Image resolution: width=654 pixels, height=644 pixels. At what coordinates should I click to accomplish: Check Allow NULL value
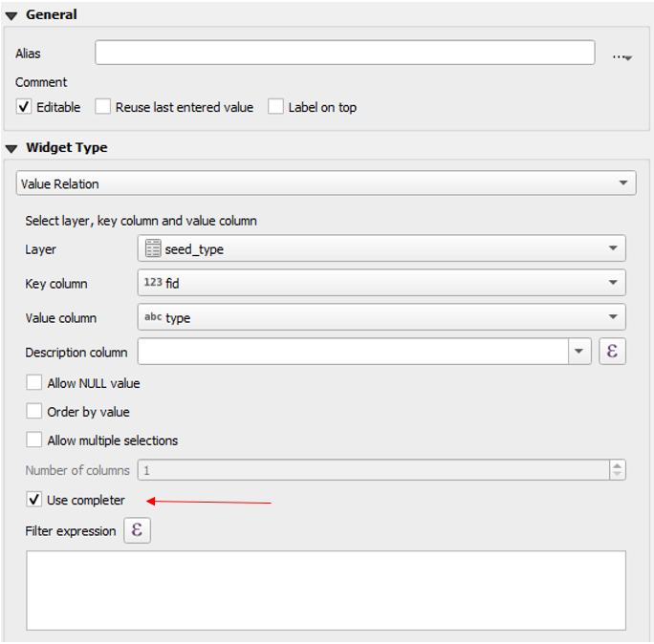click(33, 382)
